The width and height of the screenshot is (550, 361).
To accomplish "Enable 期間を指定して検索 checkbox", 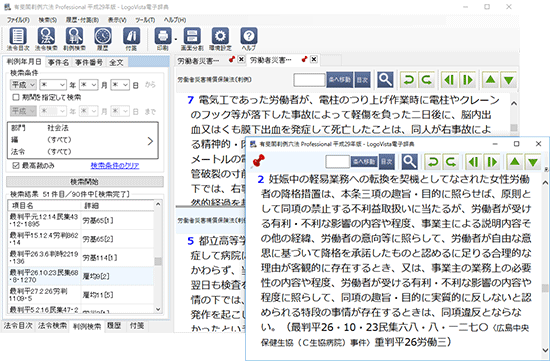I will click(15, 97).
